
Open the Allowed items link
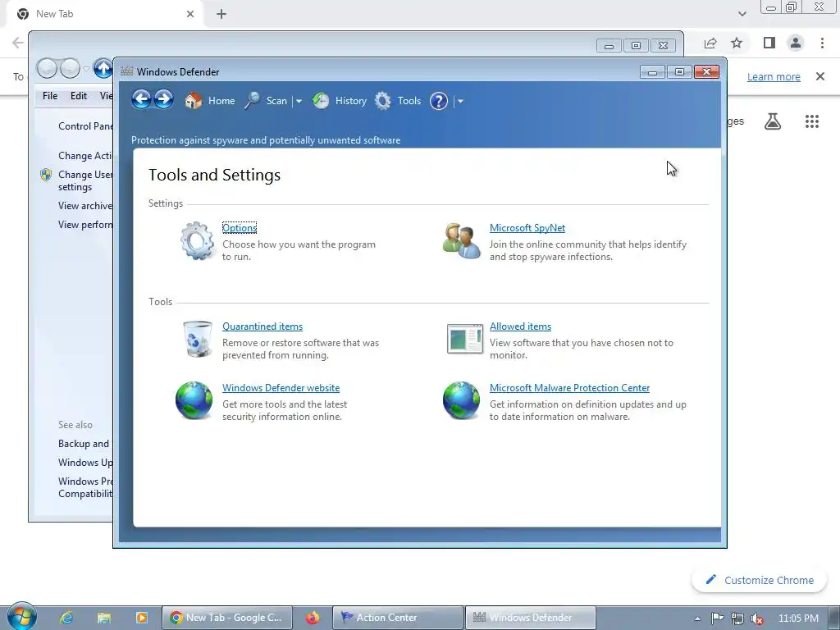point(520,326)
